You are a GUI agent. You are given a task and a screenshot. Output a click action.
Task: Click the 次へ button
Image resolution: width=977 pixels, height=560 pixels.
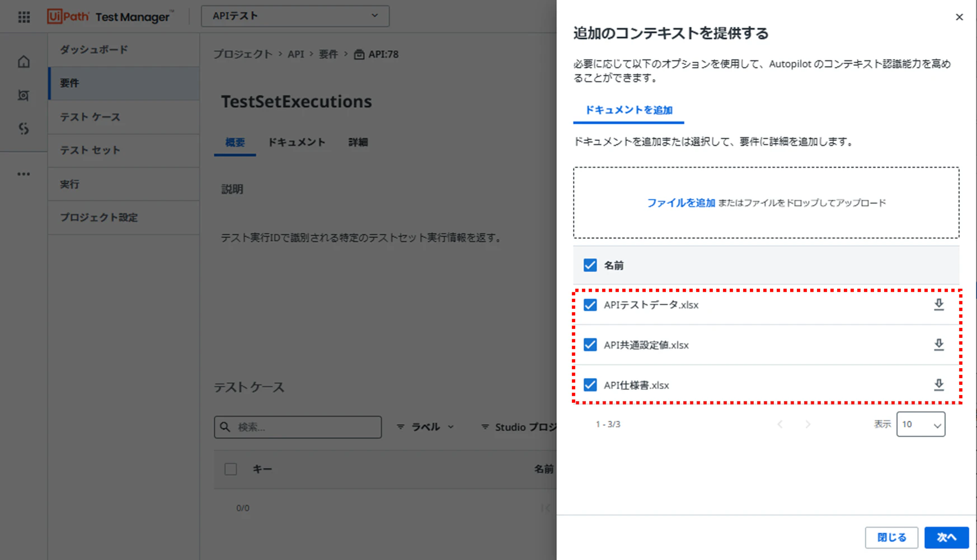[x=946, y=538]
